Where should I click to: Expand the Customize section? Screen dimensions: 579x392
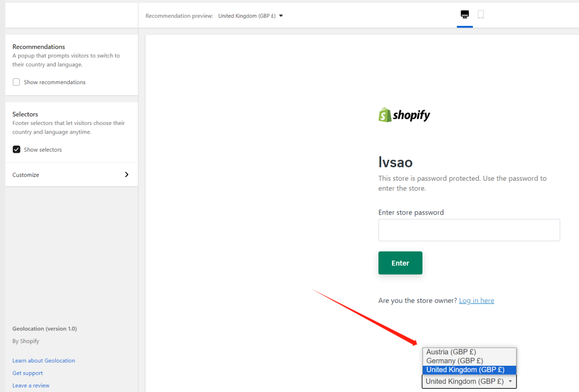[x=72, y=175]
